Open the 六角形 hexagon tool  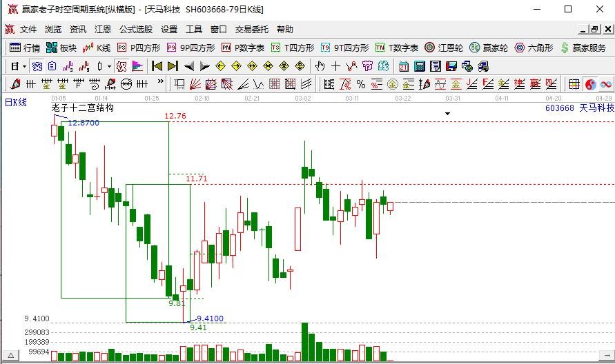pos(534,48)
